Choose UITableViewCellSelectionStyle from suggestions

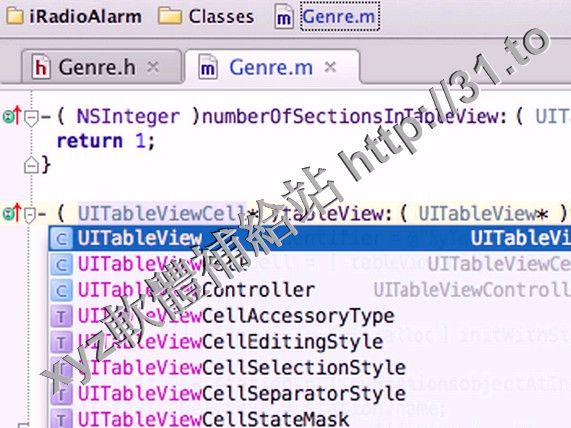[310, 368]
